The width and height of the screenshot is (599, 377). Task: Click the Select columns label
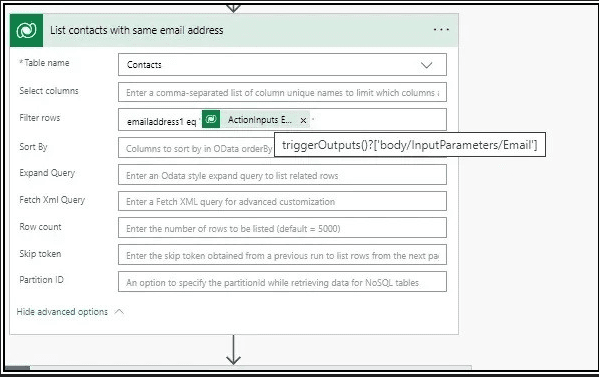(49, 91)
